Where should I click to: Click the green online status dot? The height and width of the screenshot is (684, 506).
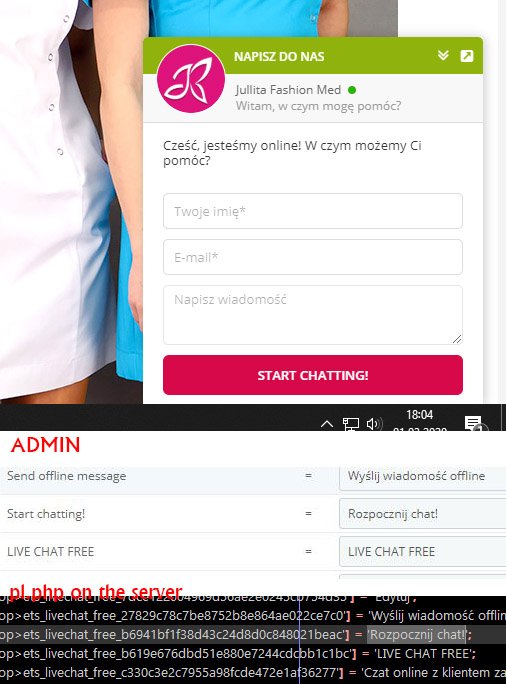click(352, 90)
